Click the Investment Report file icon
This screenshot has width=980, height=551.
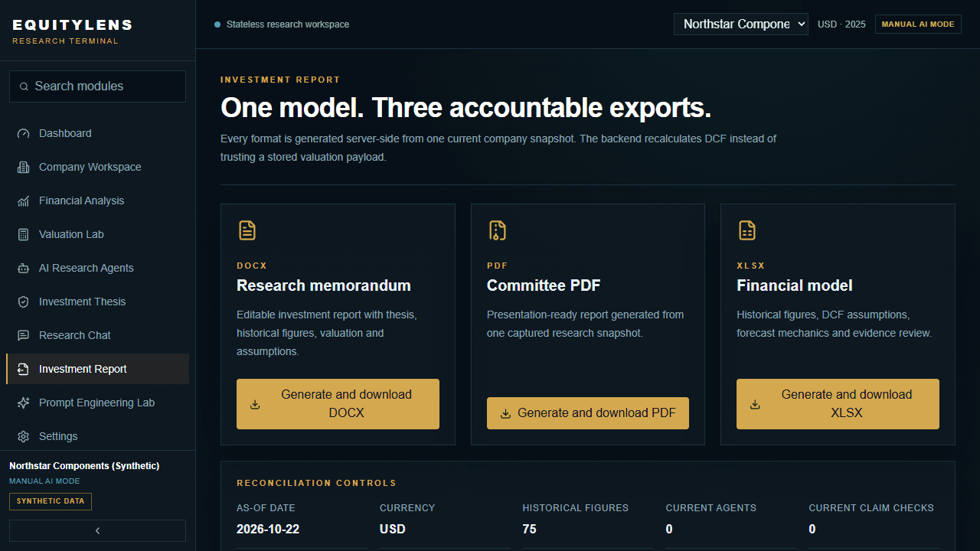(24, 369)
